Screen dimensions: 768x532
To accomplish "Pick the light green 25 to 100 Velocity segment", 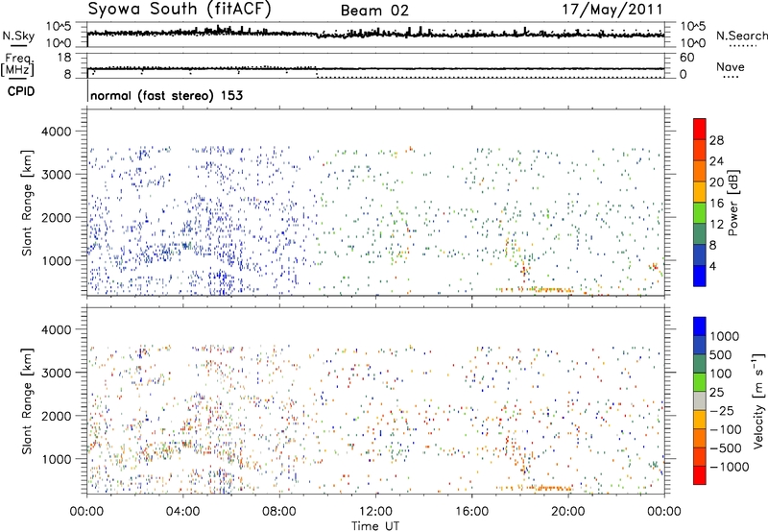I will (x=700, y=382).
